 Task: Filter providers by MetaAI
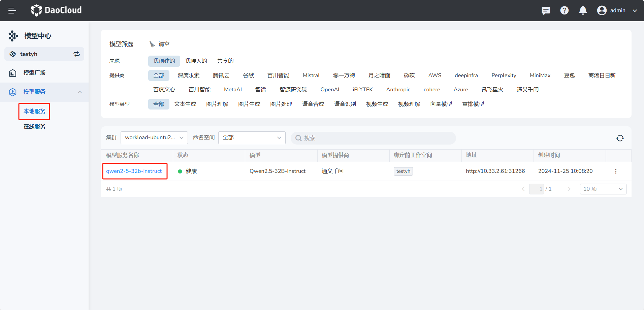233,90
